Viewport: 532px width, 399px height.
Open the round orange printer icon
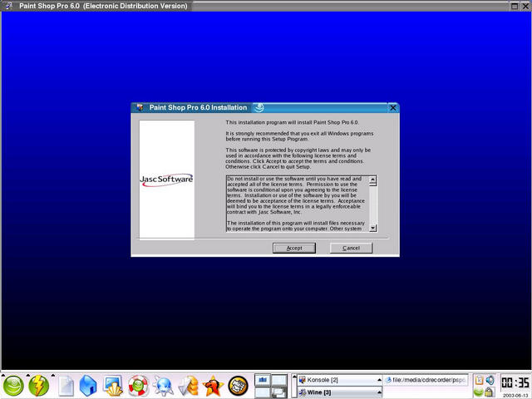pyautogui.click(x=238, y=386)
